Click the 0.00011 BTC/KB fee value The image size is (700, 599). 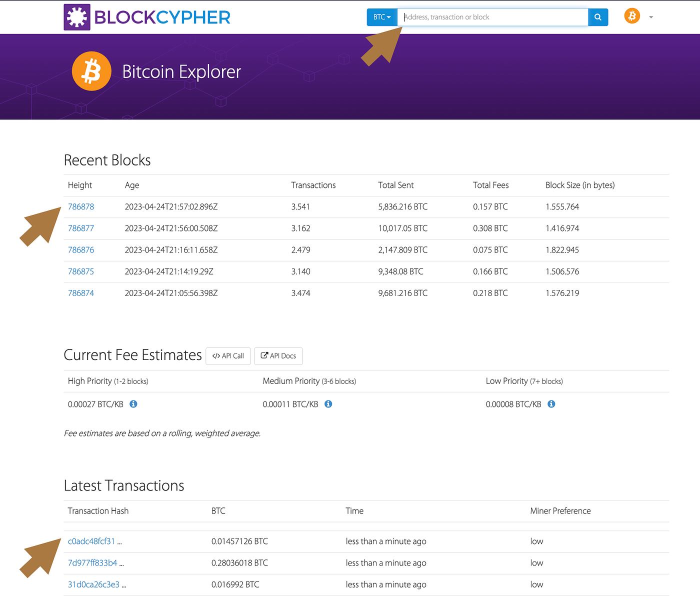(290, 404)
